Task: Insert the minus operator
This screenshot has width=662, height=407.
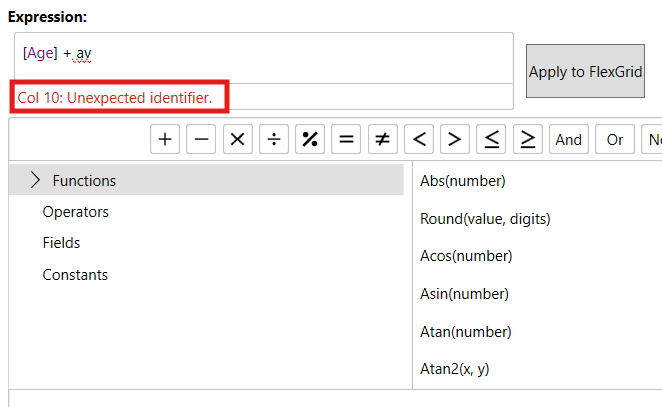Action: click(x=201, y=140)
